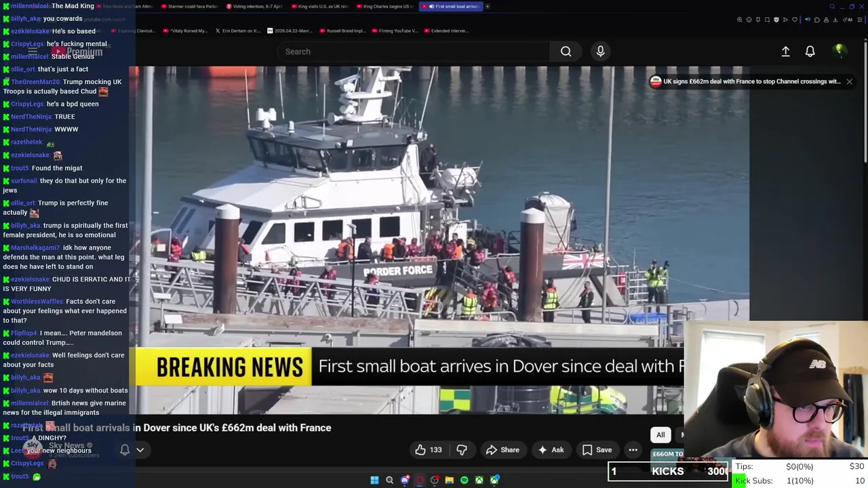The width and height of the screenshot is (868, 488).
Task: Click chat username Marshalkagami7
Action: [35, 248]
